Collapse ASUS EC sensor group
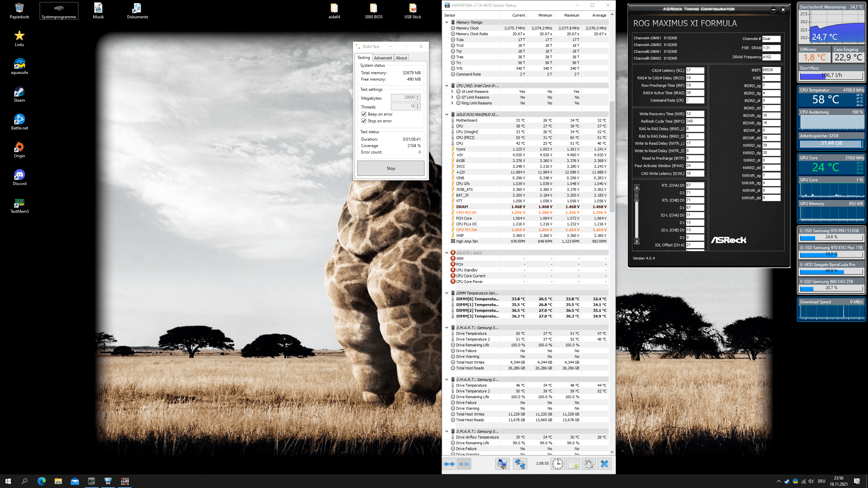Image resolution: width=868 pixels, height=488 pixels. tap(447, 253)
